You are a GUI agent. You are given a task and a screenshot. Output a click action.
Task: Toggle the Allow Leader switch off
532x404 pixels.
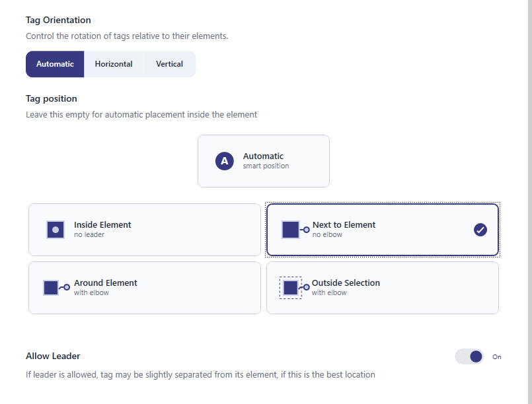[469, 356]
